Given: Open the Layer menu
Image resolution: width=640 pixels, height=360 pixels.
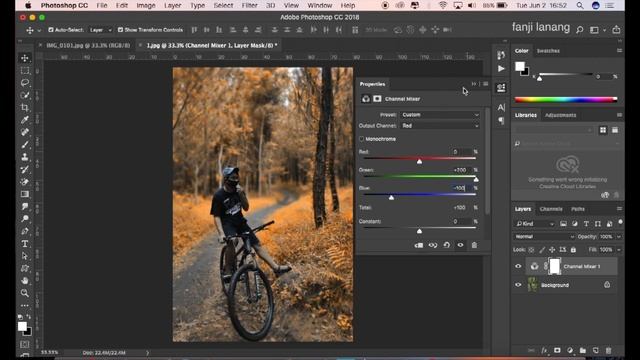Looking at the screenshot, I should [173, 5].
